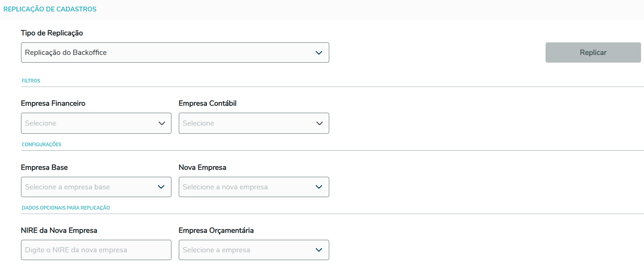
Task: Click the CONFIGURAÇÕES section header
Action: click(42, 144)
